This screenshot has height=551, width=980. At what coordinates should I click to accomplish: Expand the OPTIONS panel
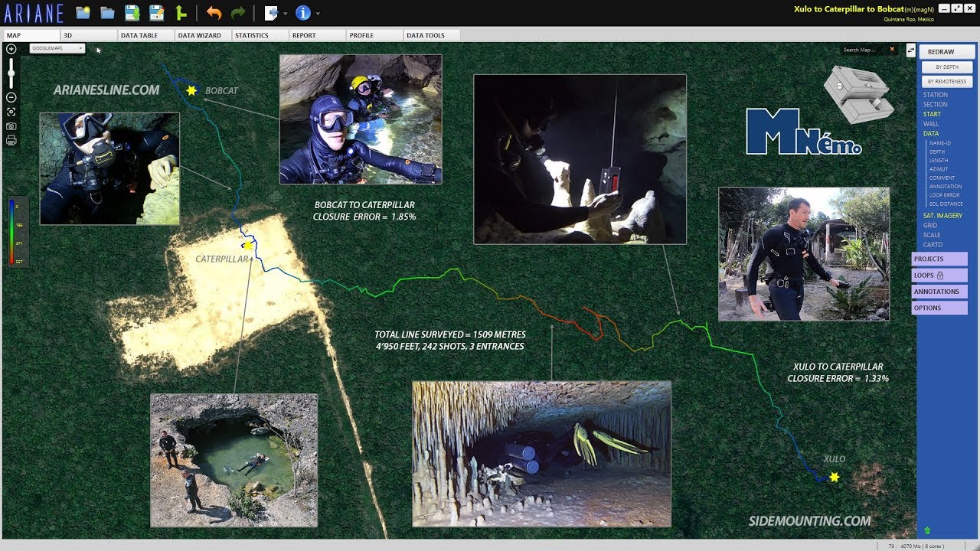tap(939, 308)
